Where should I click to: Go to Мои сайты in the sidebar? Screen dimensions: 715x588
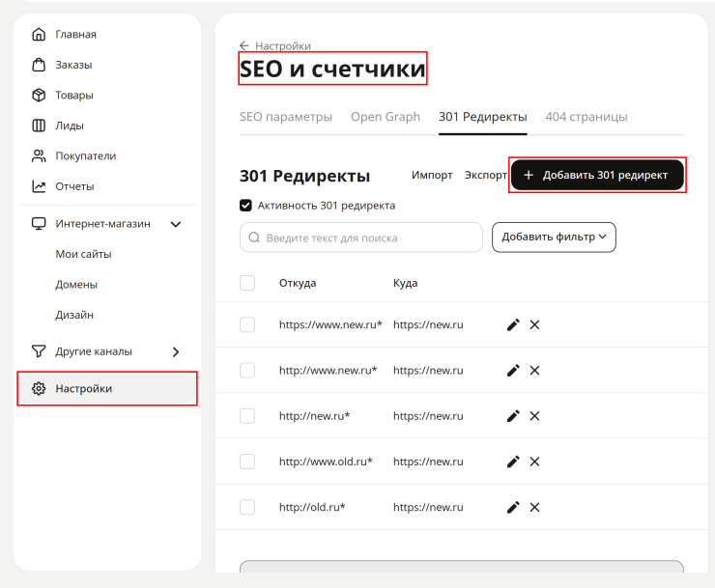(x=83, y=254)
